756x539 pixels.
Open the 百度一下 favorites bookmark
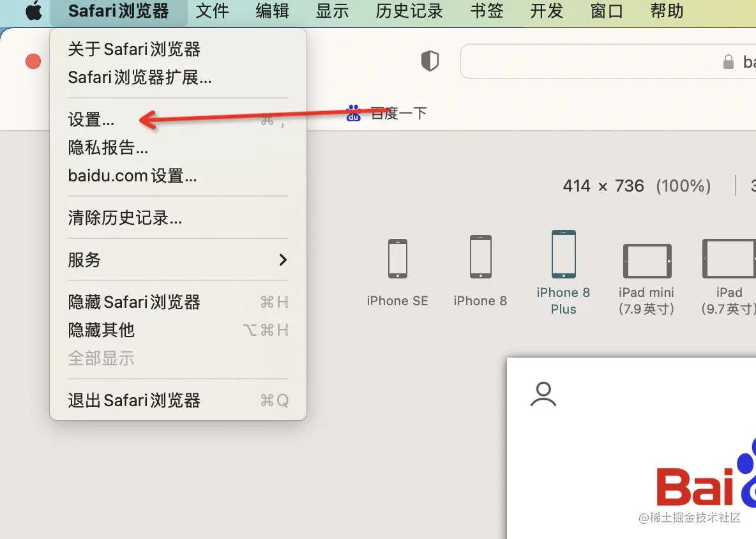point(386,113)
